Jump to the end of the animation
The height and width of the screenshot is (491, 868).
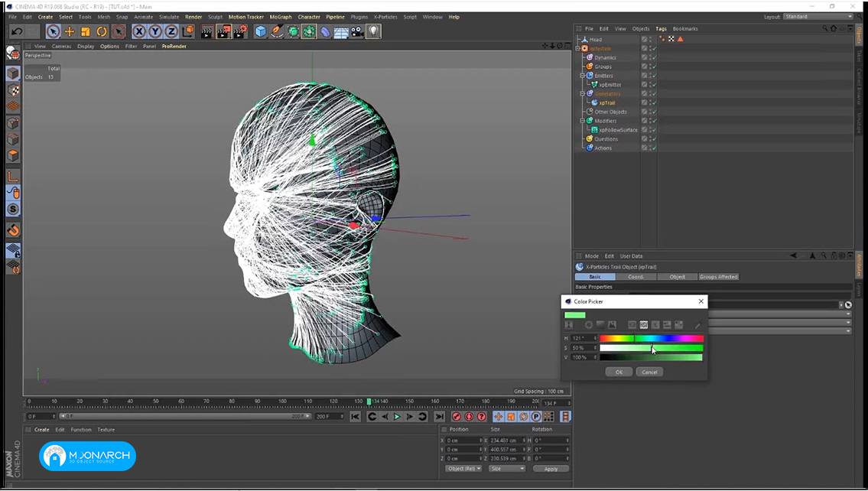click(439, 416)
